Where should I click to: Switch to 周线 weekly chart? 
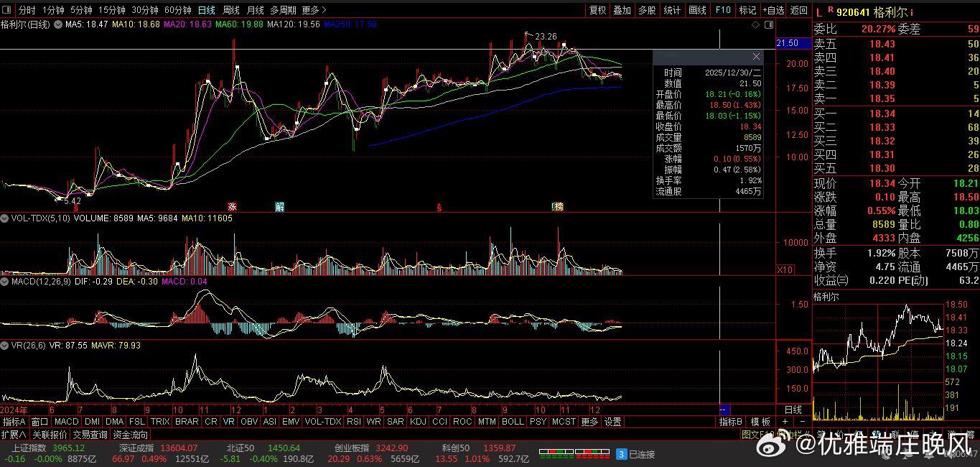pyautogui.click(x=230, y=10)
